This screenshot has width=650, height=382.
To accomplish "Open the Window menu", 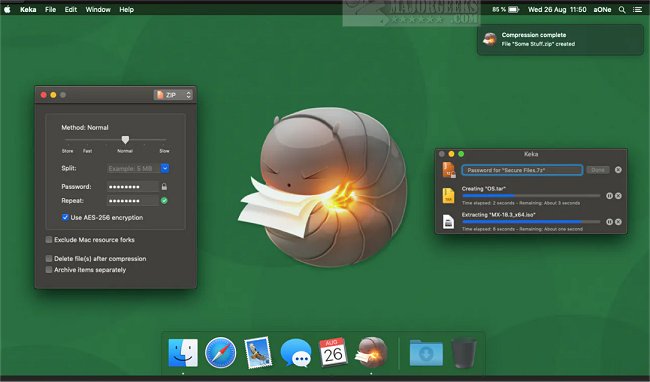I will 98,9.
